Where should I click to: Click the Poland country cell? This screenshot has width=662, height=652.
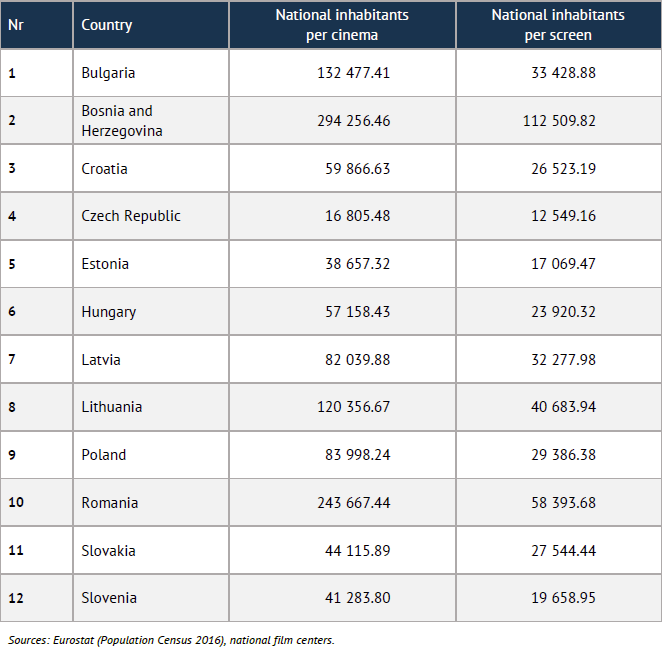(x=103, y=455)
